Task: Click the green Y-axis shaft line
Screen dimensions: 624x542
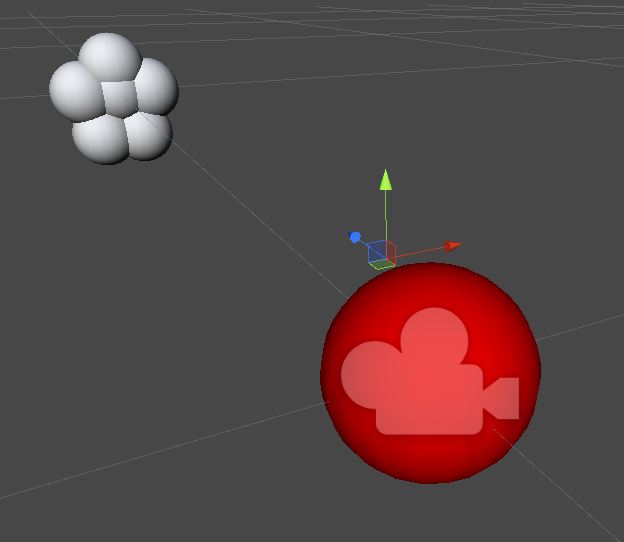Action: pyautogui.click(x=385, y=215)
